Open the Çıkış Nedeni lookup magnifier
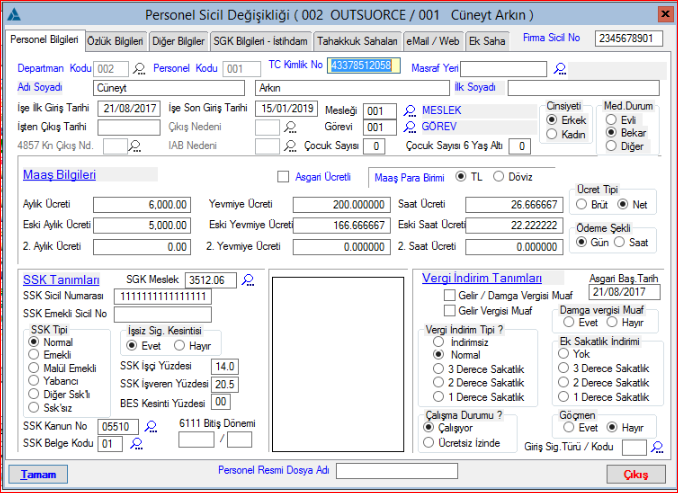Viewport: 678px width, 493px height. (290, 127)
